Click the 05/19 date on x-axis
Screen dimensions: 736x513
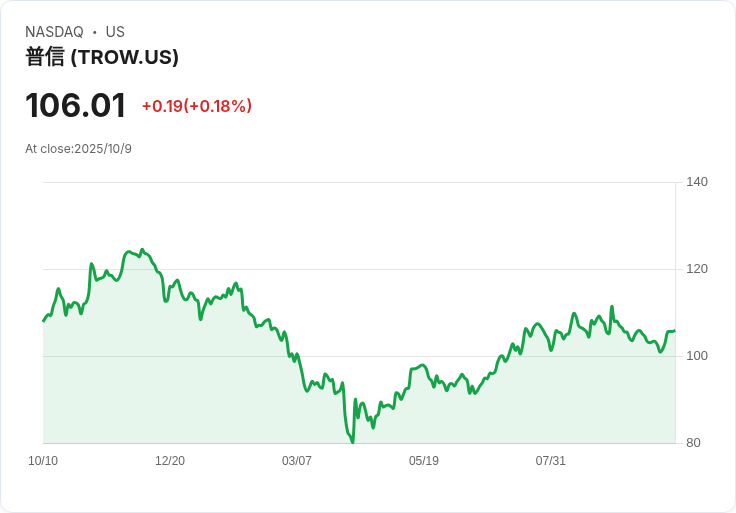pos(424,461)
